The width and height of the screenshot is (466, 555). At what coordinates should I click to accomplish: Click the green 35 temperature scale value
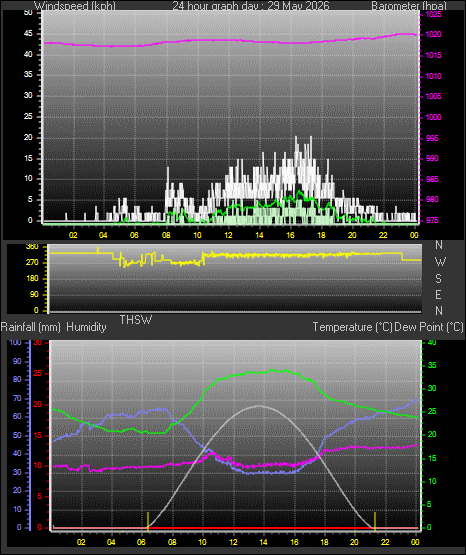(432, 365)
